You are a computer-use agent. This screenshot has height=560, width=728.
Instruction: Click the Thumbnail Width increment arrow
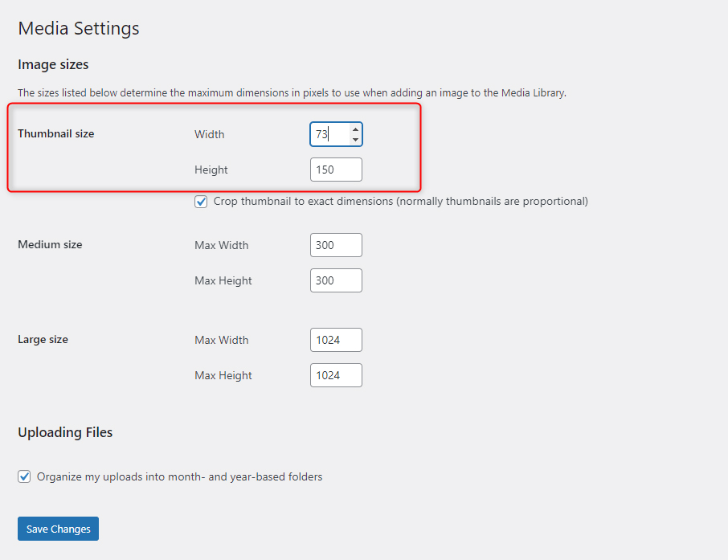click(x=356, y=129)
